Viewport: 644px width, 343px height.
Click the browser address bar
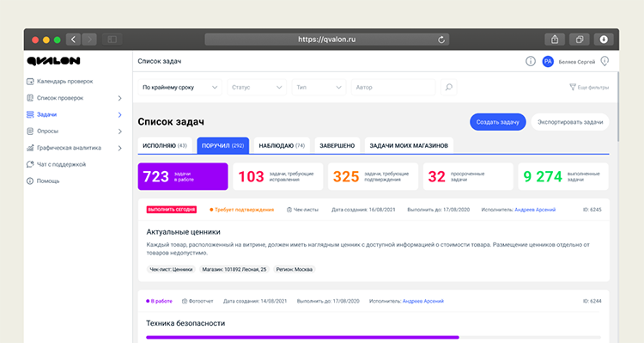coord(327,40)
